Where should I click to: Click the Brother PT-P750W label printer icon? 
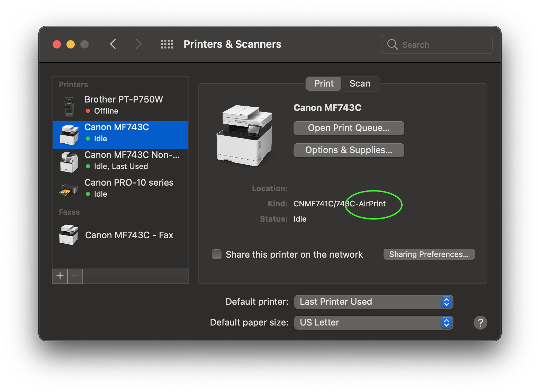[69, 107]
